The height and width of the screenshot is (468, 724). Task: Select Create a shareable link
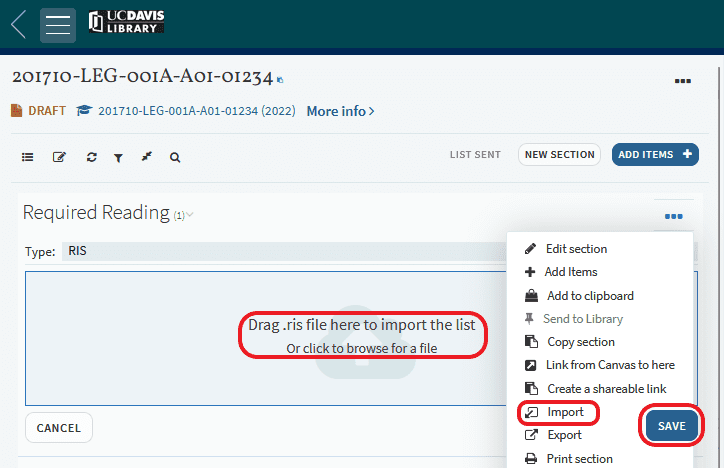coord(606,388)
